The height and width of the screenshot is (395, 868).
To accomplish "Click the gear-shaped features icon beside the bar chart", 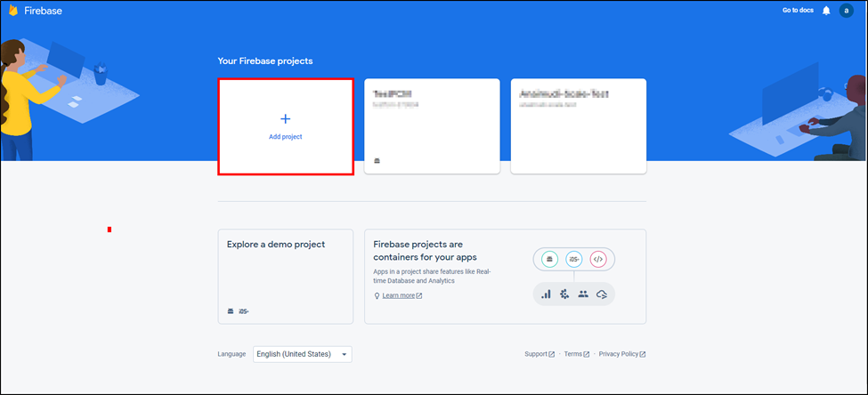I will 564,294.
